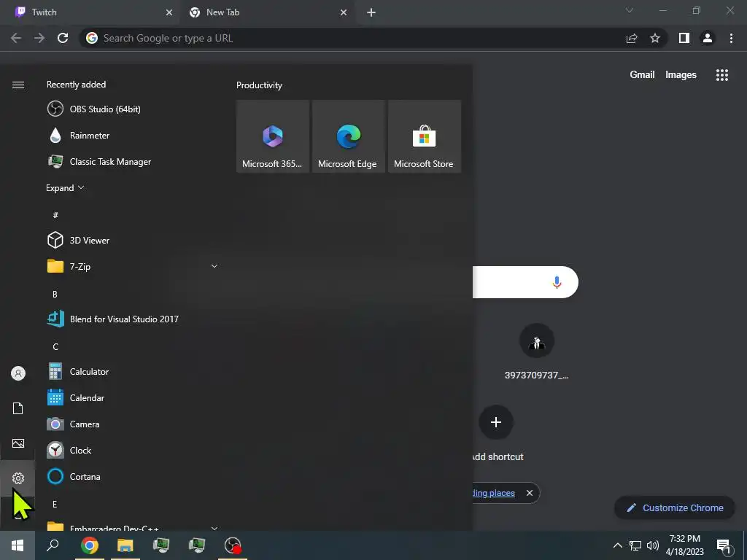Open Settings gear in Start sidebar

coord(18,478)
